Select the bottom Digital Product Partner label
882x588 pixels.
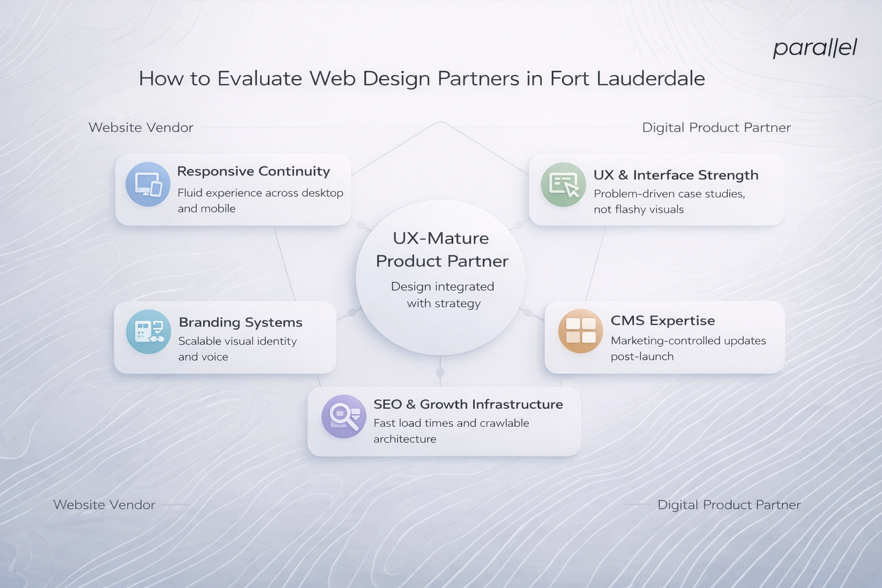tap(728, 505)
